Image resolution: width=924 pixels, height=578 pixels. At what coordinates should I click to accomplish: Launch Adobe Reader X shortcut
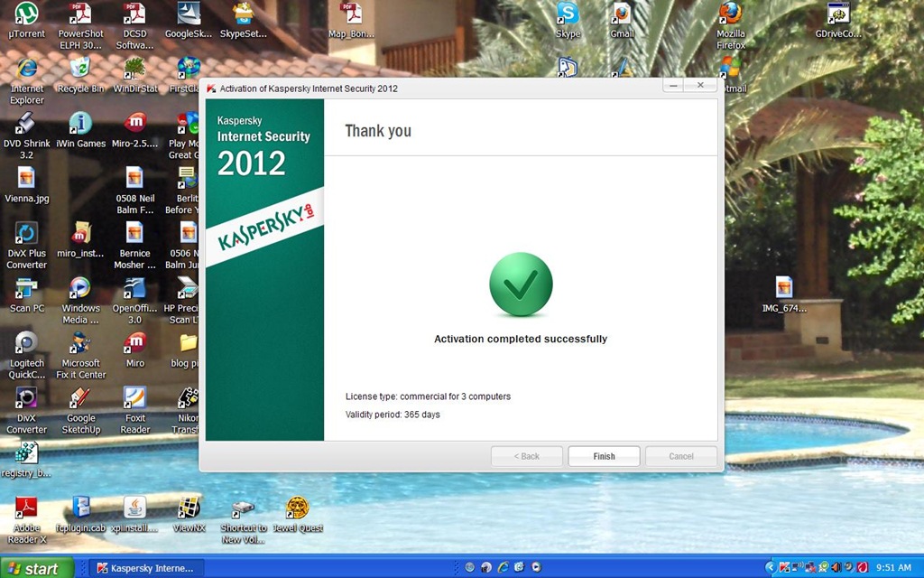point(26,521)
